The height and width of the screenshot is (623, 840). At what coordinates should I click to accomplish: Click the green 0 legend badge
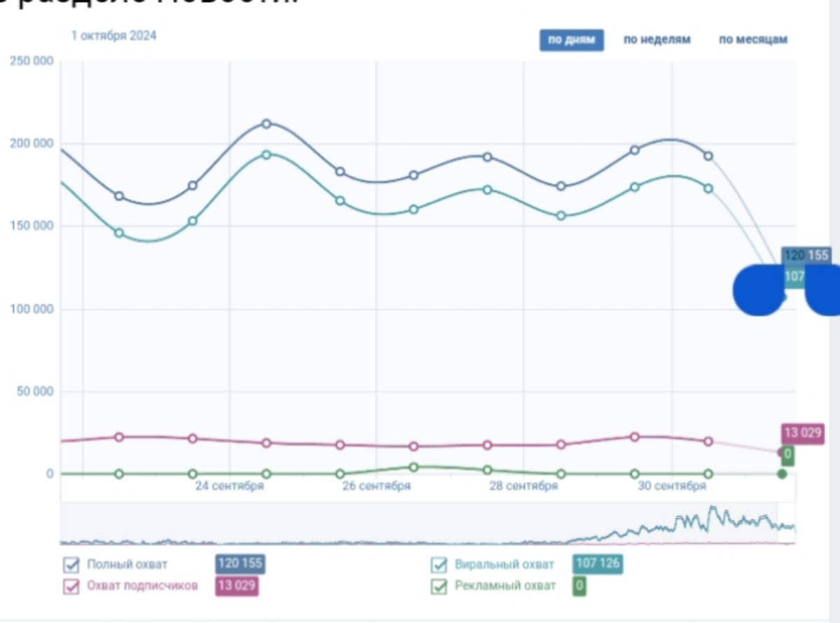pyautogui.click(x=579, y=585)
